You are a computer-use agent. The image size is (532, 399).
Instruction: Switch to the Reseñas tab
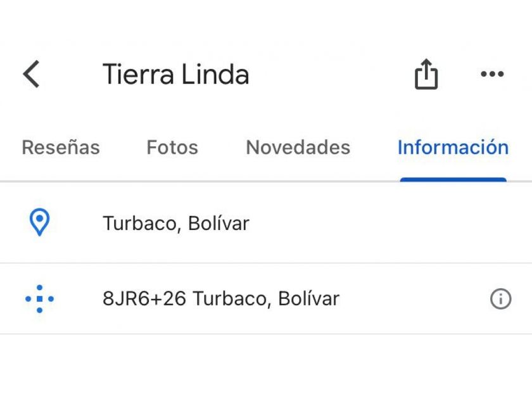pos(61,148)
